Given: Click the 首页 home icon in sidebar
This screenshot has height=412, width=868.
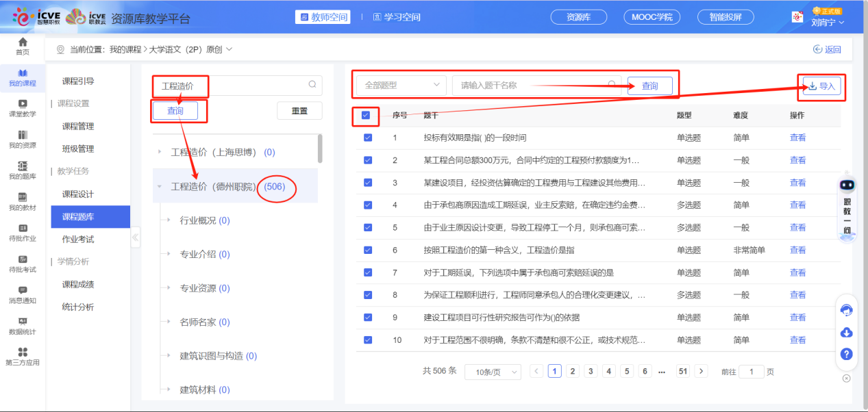Looking at the screenshot, I should pos(23,43).
